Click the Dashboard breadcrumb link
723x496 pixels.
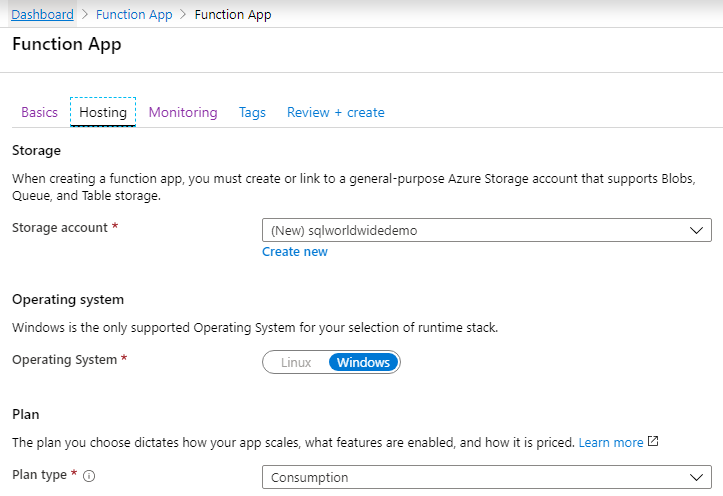(x=42, y=14)
